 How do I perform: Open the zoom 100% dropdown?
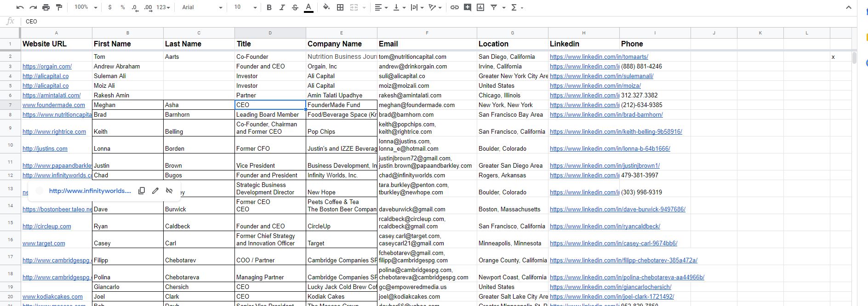(x=86, y=7)
